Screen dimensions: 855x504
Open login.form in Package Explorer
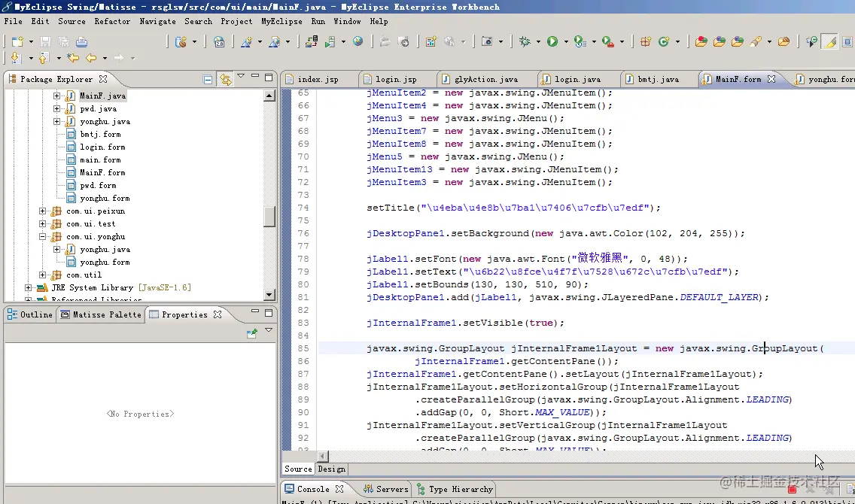tap(102, 147)
